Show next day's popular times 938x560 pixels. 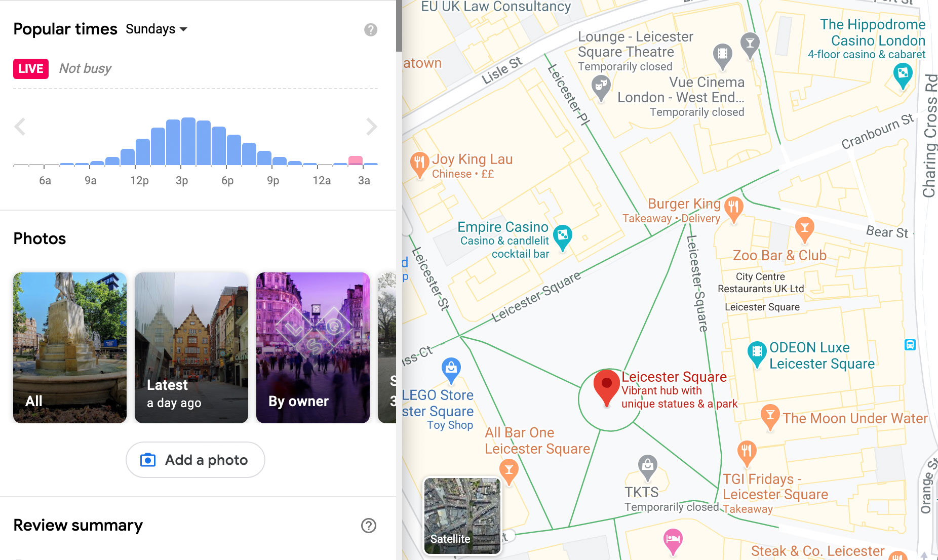pos(372,127)
